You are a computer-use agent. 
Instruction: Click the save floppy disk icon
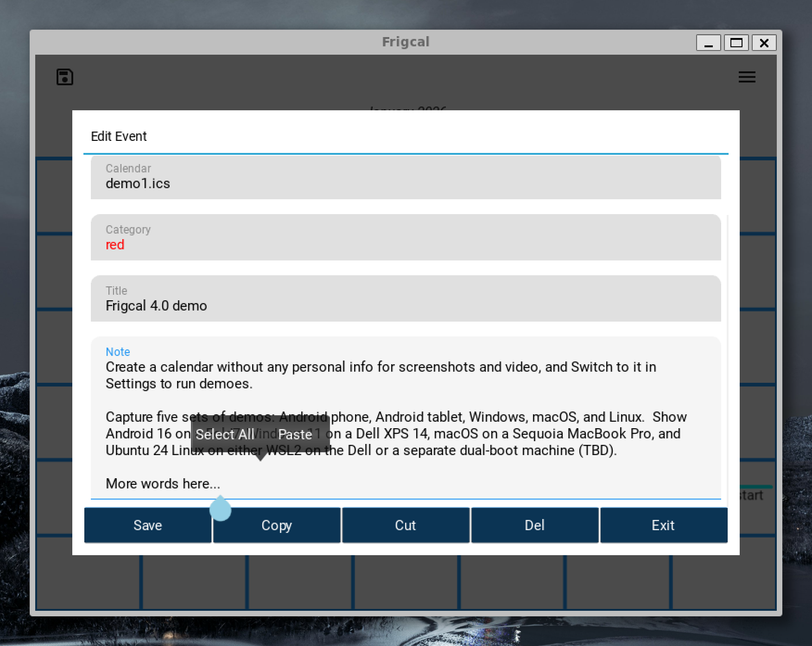[65, 77]
